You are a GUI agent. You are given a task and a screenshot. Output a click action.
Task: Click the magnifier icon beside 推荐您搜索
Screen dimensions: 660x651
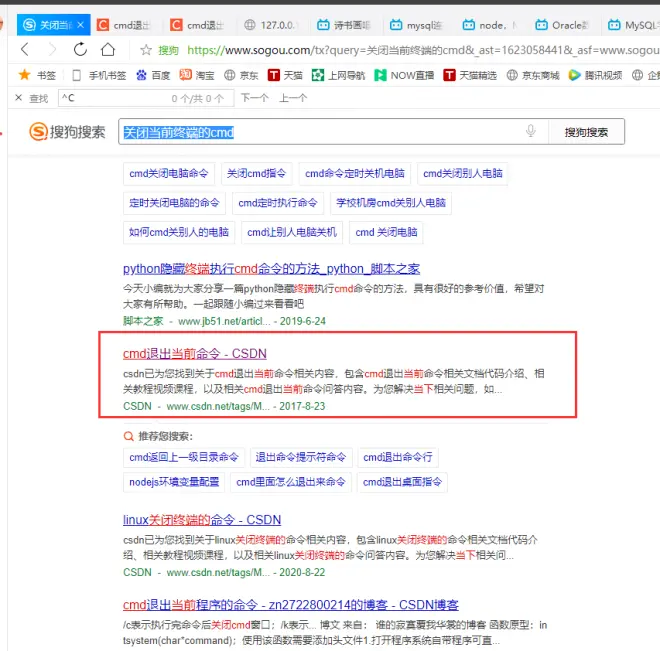128,436
